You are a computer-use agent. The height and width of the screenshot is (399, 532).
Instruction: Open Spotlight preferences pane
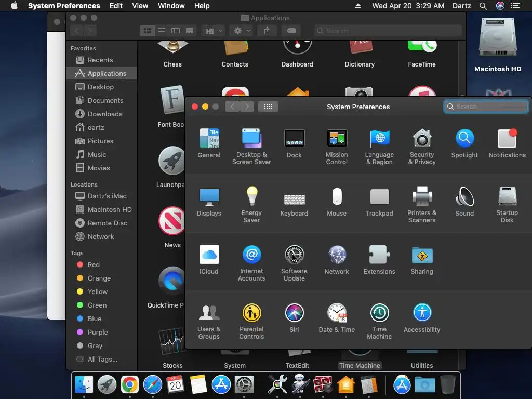pyautogui.click(x=464, y=143)
